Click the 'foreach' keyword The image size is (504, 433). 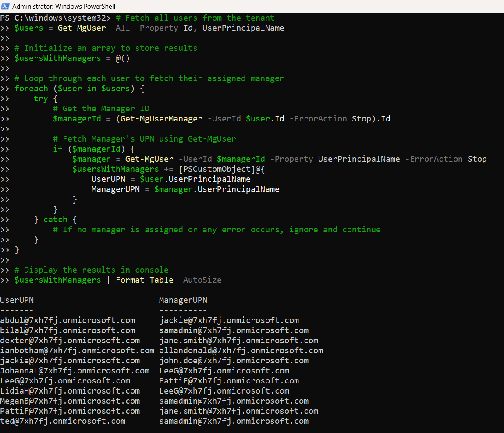pos(31,89)
